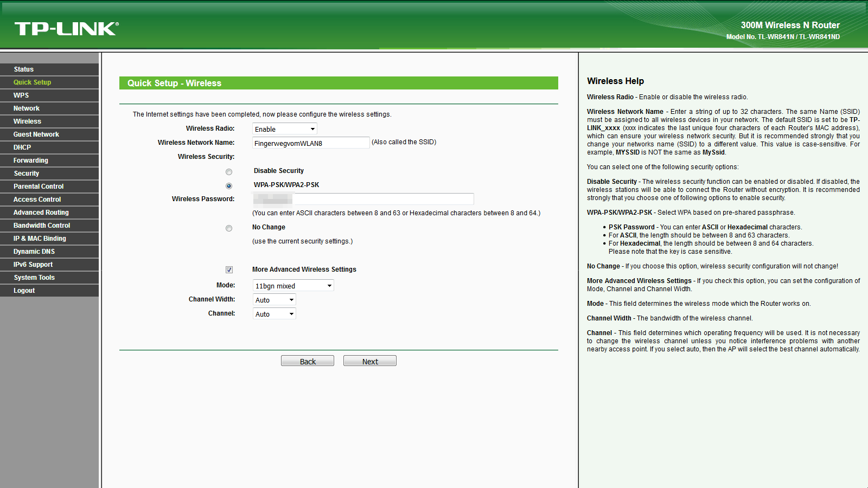The image size is (868, 488).
Task: Click the model number TL-WR841N text
Action: pyautogui.click(x=783, y=37)
